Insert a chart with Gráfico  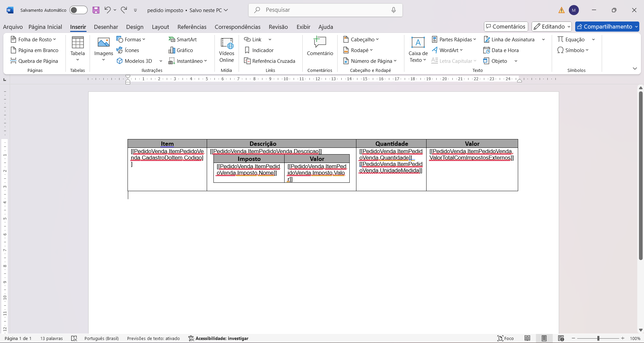(181, 50)
